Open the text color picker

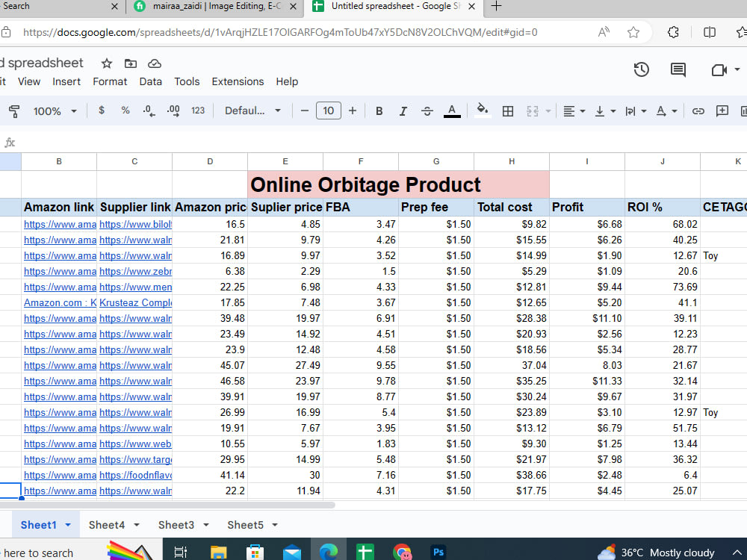pos(452,111)
